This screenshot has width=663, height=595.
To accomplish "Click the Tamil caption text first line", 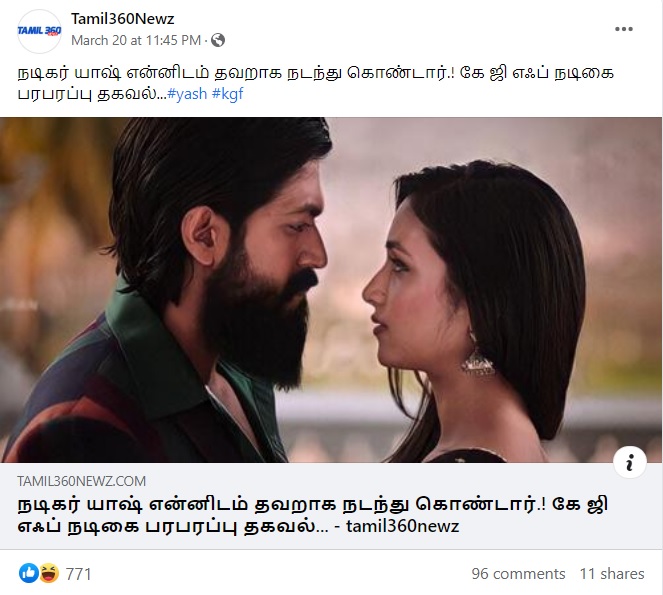I will (315, 73).
